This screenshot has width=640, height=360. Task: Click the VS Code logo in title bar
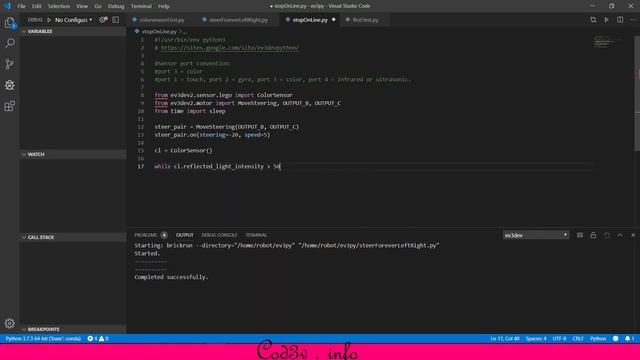click(x=7, y=6)
